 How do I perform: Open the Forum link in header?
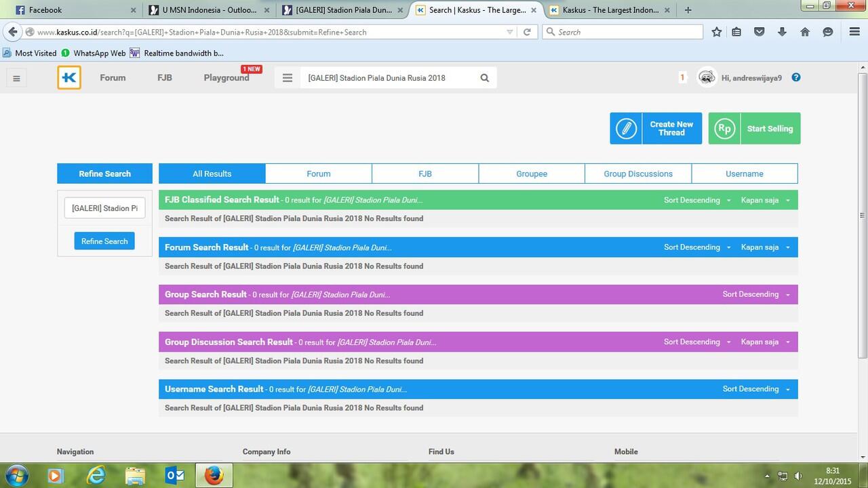[113, 78]
